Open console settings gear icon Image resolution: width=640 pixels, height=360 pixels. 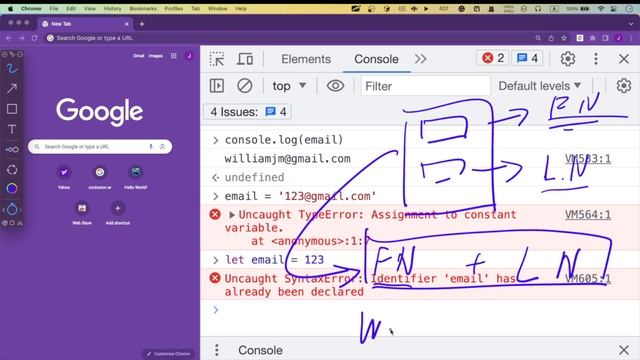[623, 86]
